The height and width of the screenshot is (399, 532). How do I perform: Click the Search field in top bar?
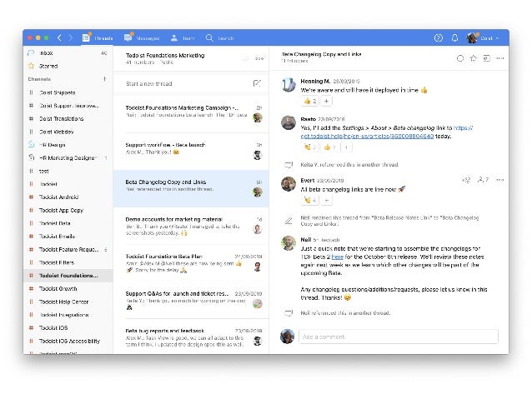point(220,38)
